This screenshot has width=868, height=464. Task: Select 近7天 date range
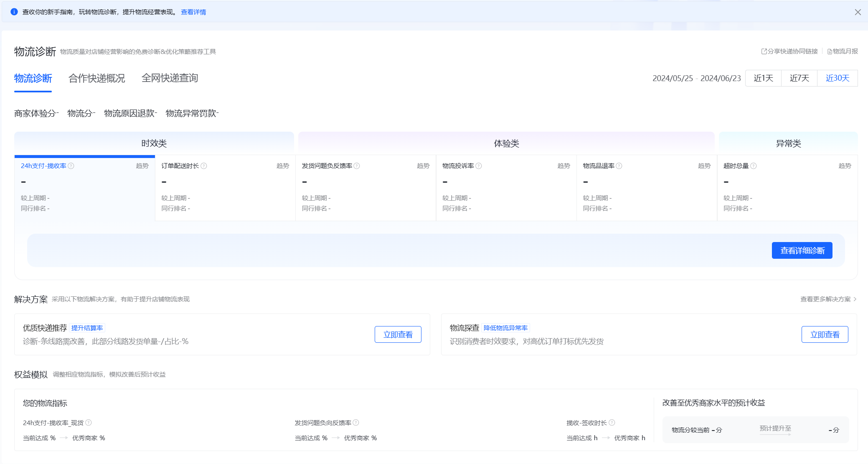coord(799,78)
